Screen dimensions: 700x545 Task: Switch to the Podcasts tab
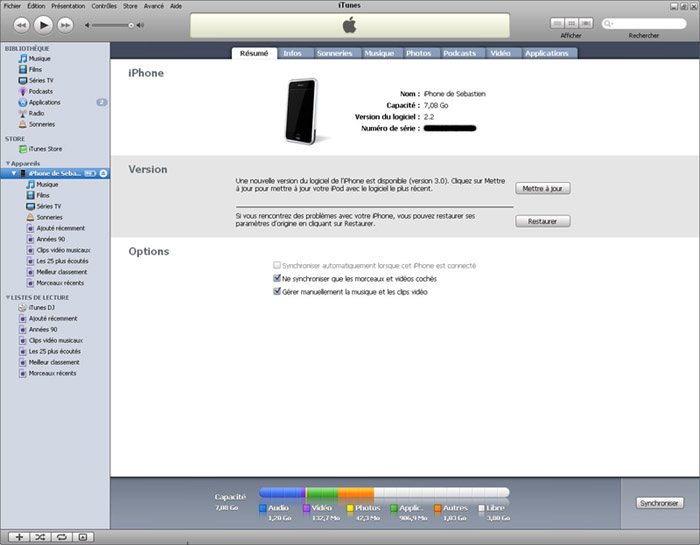pyautogui.click(x=459, y=53)
